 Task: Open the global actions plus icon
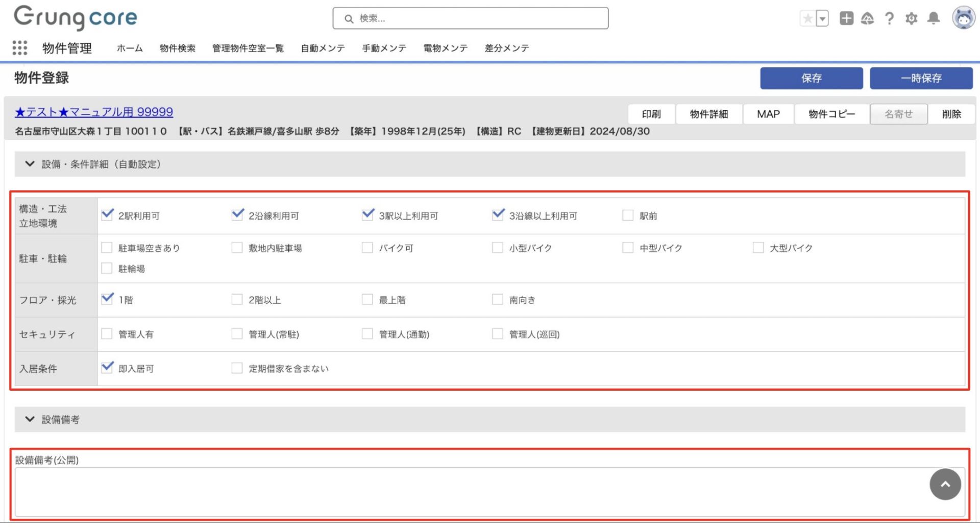846,19
